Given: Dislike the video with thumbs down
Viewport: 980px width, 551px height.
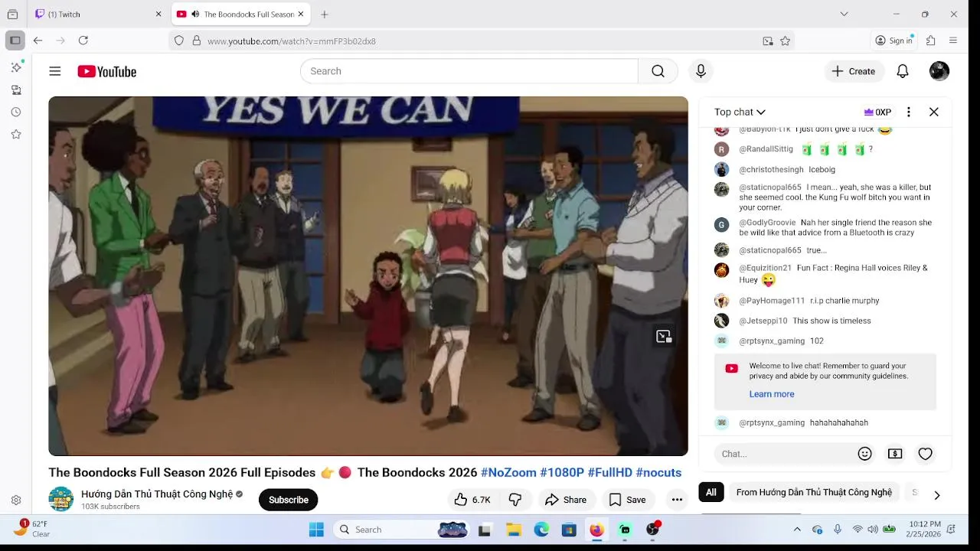Looking at the screenshot, I should coord(515,500).
